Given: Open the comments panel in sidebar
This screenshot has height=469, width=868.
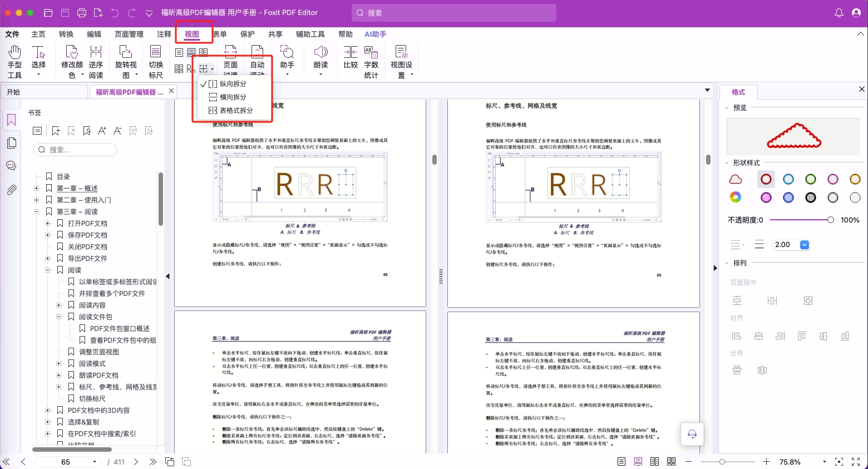Looking at the screenshot, I should tap(11, 166).
